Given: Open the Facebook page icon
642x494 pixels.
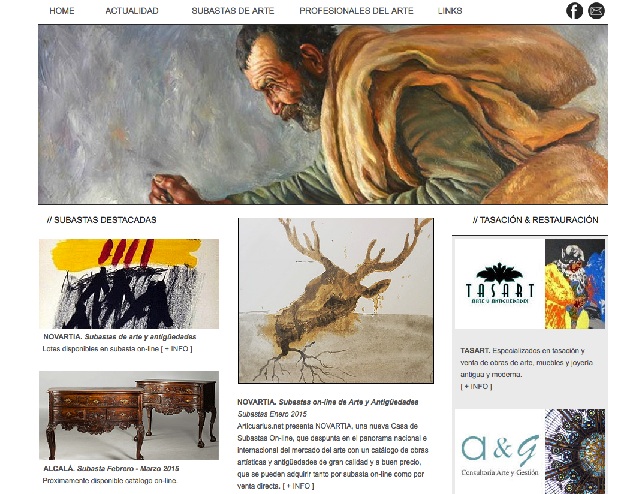Looking at the screenshot, I should [x=574, y=11].
